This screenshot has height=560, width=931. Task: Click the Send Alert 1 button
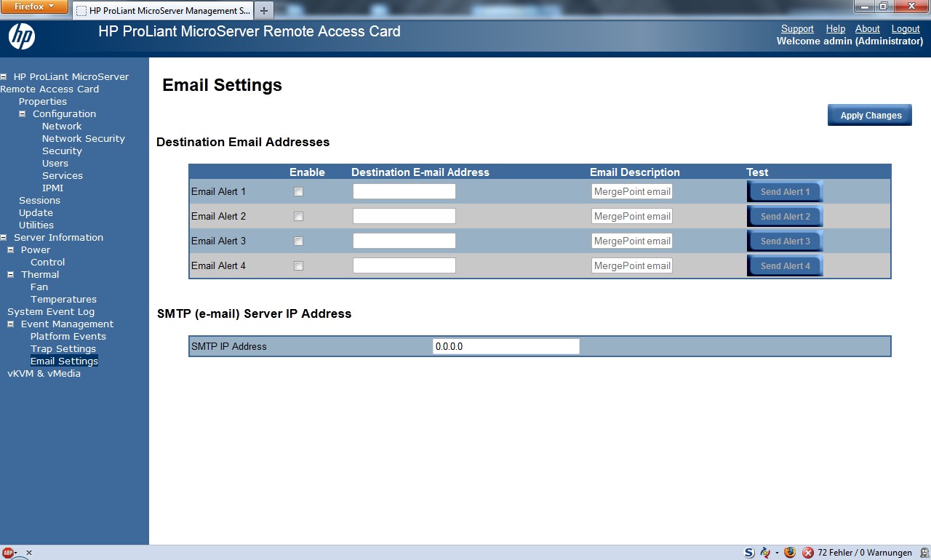(x=785, y=192)
